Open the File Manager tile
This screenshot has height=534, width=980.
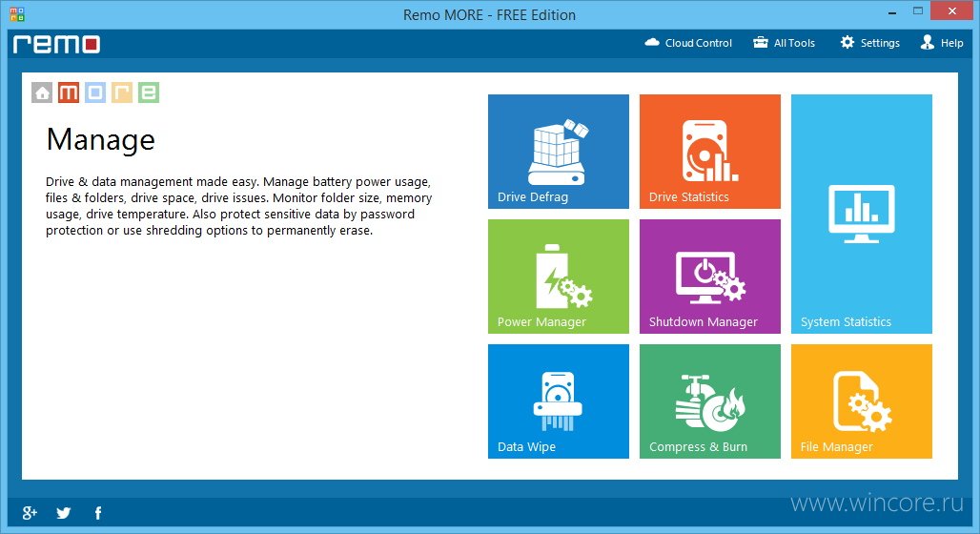click(x=861, y=401)
